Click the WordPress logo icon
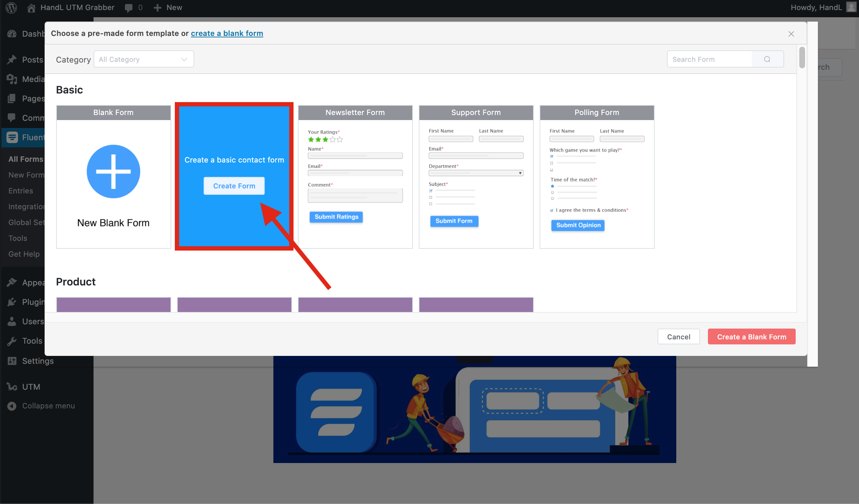The width and height of the screenshot is (859, 504). (x=11, y=8)
